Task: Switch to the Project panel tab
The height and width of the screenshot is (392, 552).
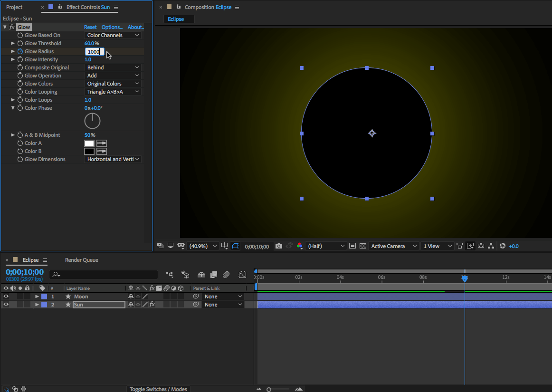Action: tap(14, 7)
